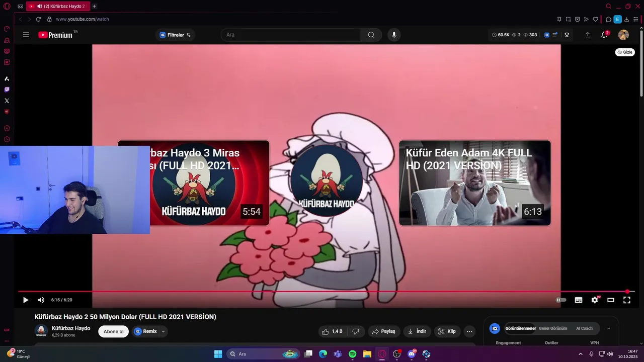Image resolution: width=644 pixels, height=362 pixels.
Task: Click the circular Küfürbaz Haydo channel end card
Action: coord(326,180)
